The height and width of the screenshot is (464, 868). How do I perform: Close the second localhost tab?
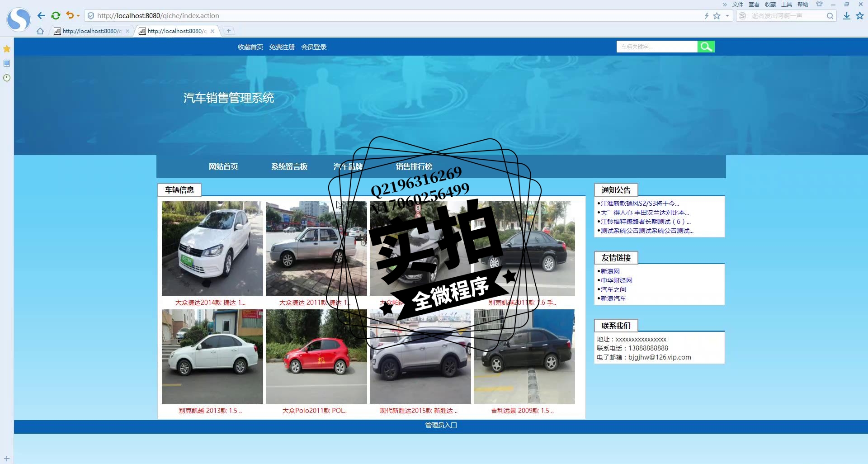click(x=212, y=31)
